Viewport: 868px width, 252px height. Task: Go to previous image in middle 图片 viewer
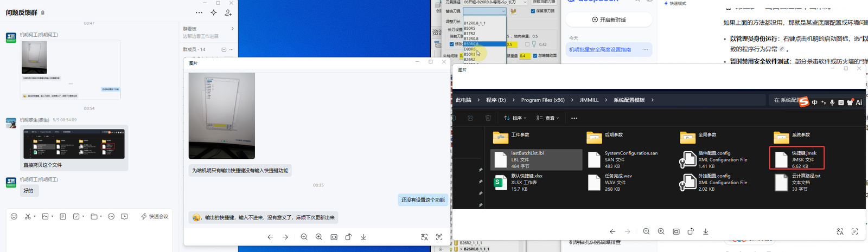(x=270, y=237)
